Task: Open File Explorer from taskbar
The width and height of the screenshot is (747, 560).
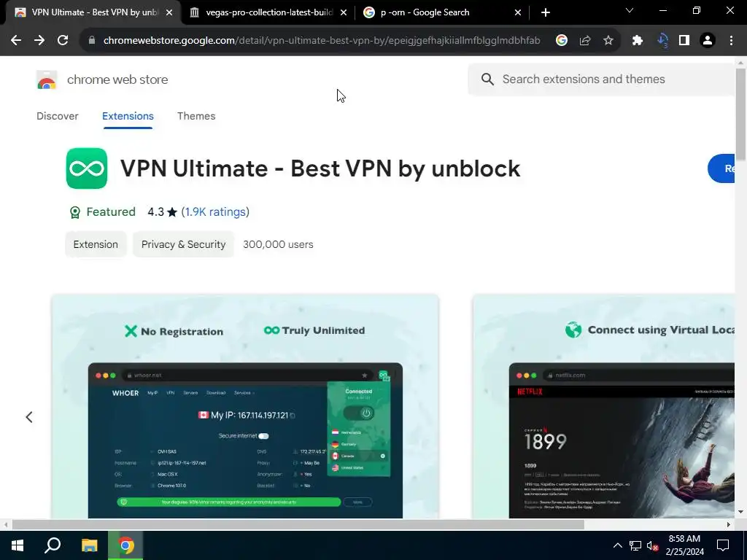Action: click(x=89, y=545)
